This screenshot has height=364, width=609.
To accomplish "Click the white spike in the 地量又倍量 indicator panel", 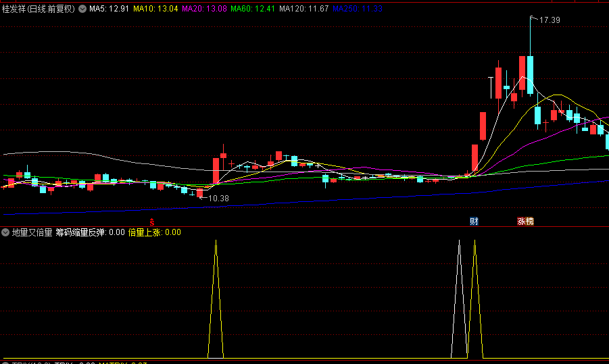I will click(459, 298).
